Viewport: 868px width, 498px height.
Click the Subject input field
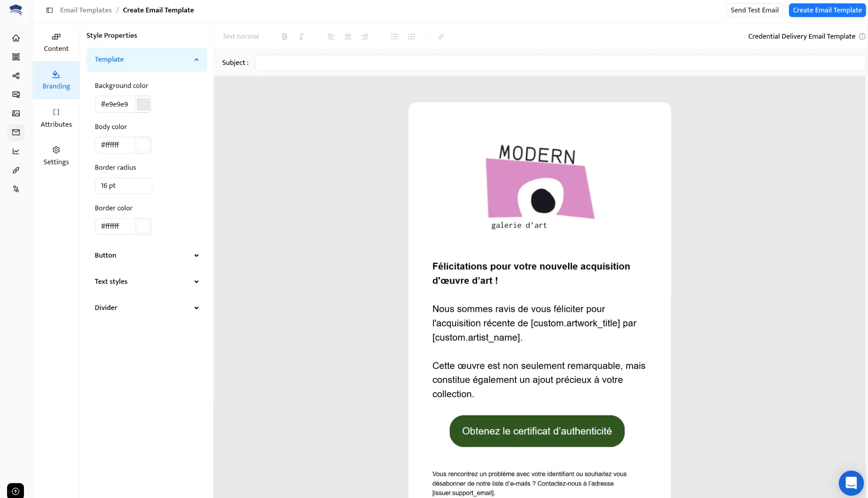(559, 63)
